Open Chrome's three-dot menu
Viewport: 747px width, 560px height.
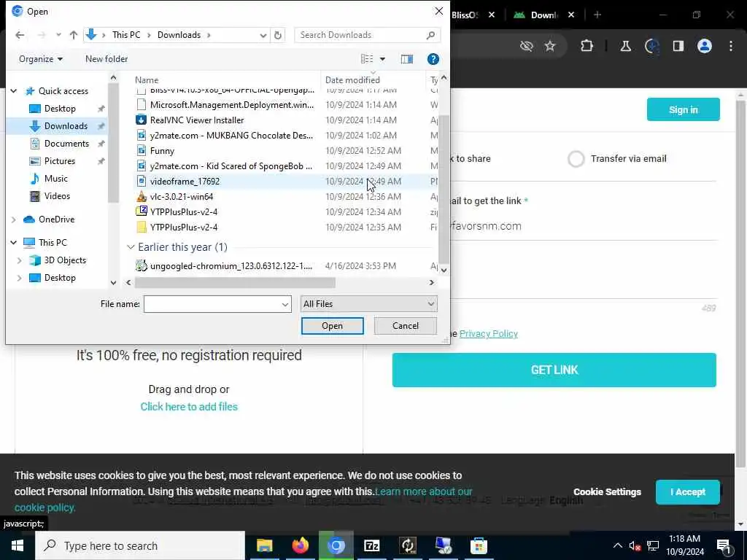point(731,46)
